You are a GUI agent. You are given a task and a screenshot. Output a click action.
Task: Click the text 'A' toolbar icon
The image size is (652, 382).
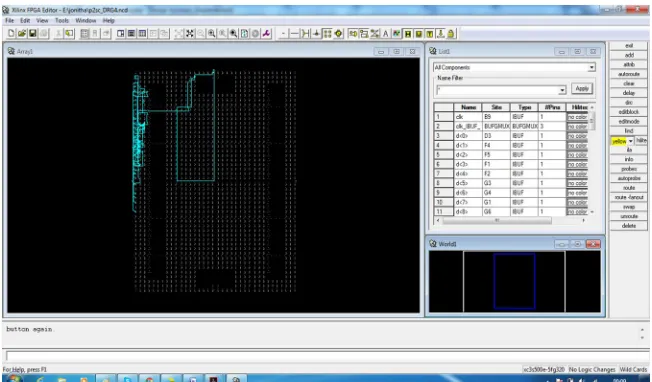[385, 34]
